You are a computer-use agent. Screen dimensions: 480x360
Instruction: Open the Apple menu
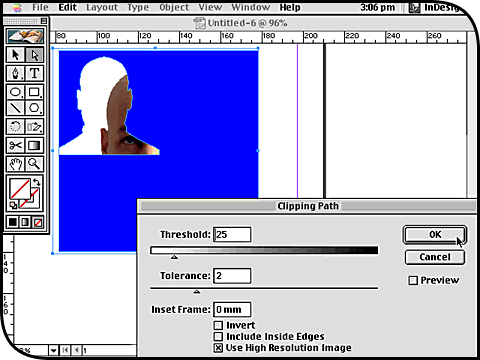[x=17, y=7]
